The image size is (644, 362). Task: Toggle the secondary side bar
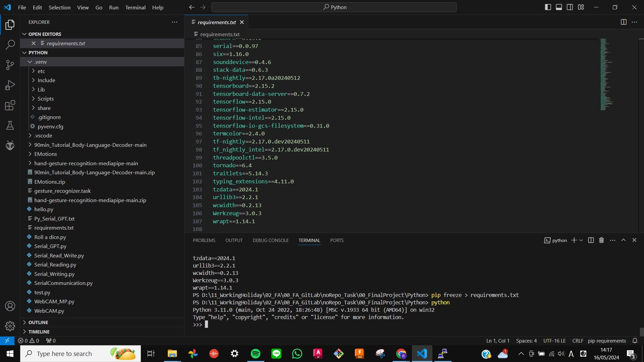tap(570, 7)
